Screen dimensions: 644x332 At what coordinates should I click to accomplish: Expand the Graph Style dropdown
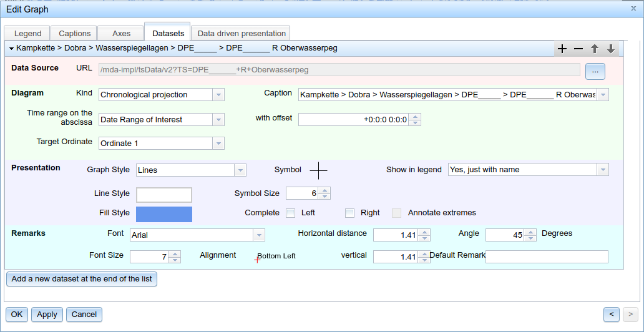pos(240,170)
